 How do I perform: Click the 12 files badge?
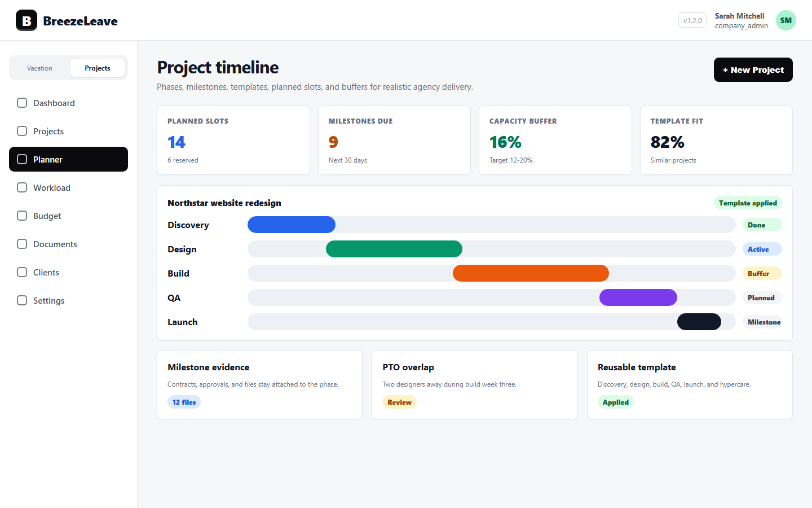click(x=184, y=402)
